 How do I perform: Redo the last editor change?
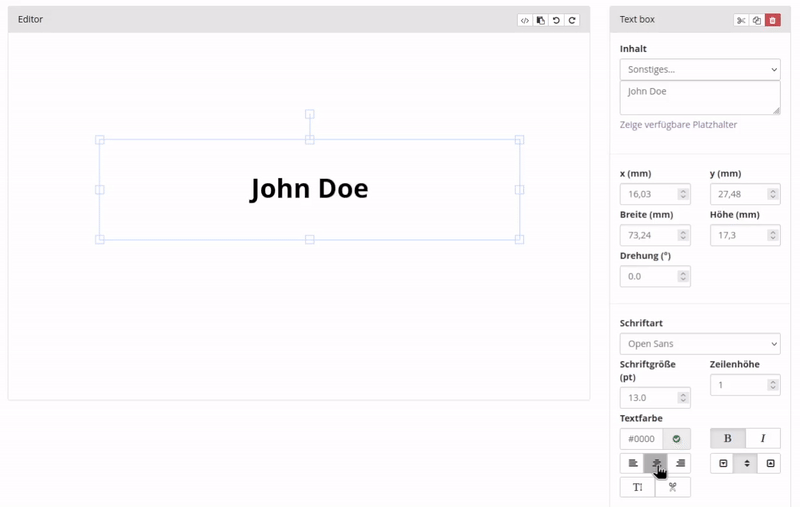point(572,20)
